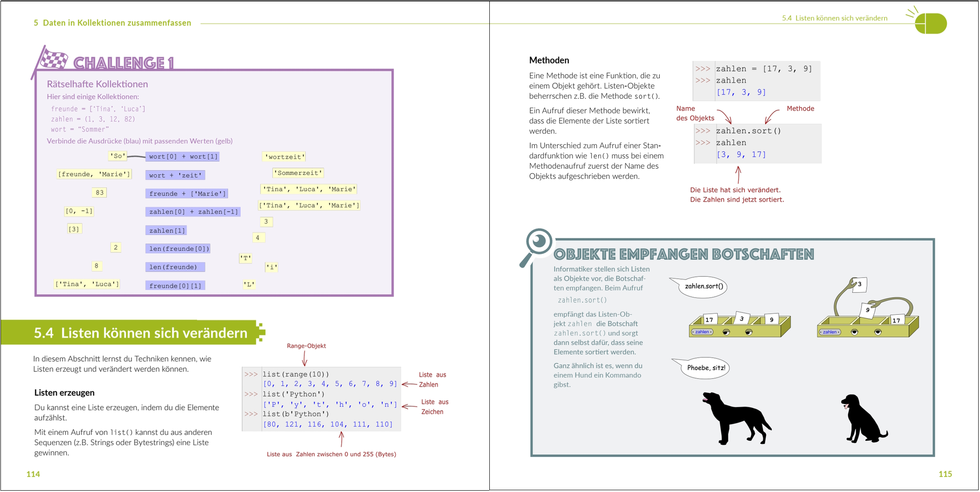Image resolution: width=980 pixels, height=492 pixels.
Task: Click the yellow card showing 83
Action: tap(99, 192)
